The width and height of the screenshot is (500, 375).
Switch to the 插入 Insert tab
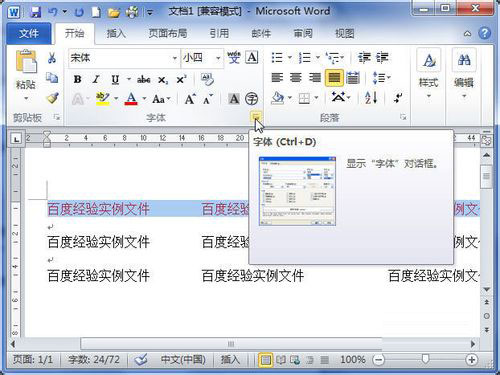(x=116, y=33)
